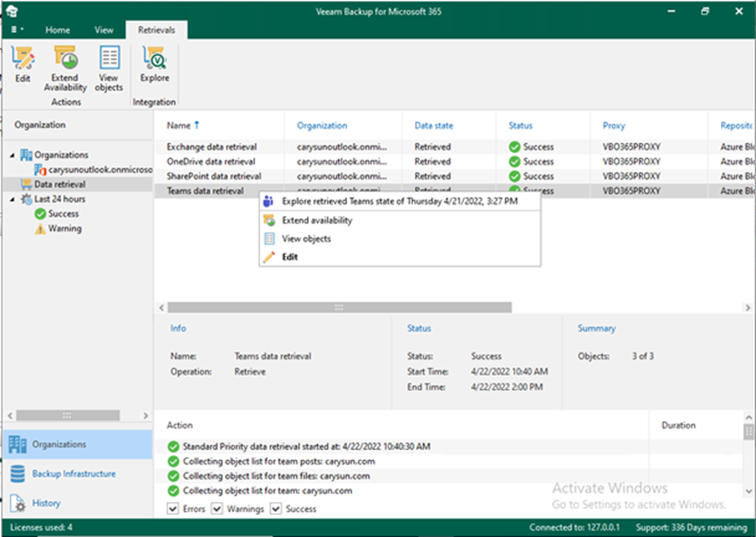Click the context menu View objects icon
756x537 pixels.
coord(269,239)
